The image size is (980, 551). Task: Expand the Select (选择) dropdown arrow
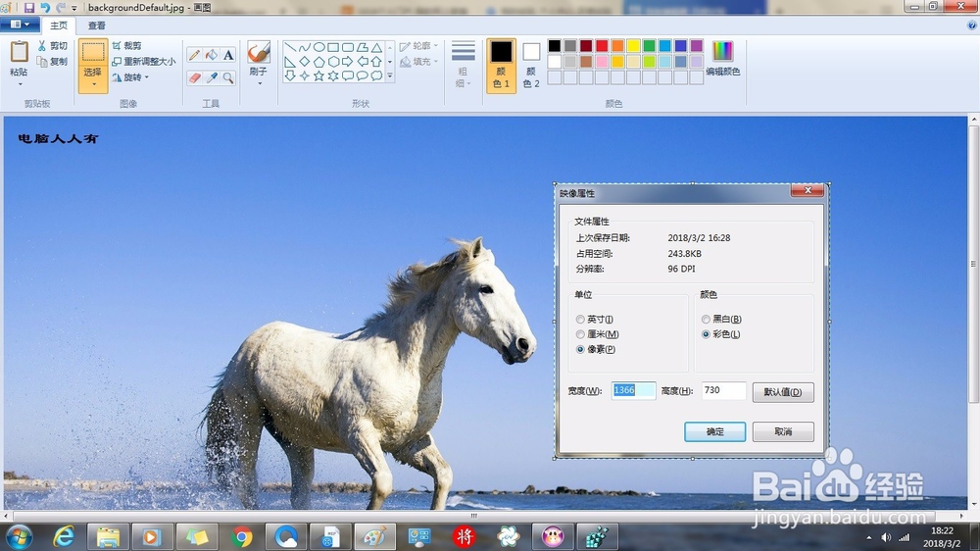tap(93, 83)
